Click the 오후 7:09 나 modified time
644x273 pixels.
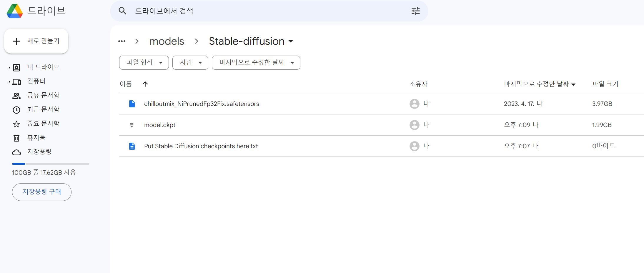(521, 125)
